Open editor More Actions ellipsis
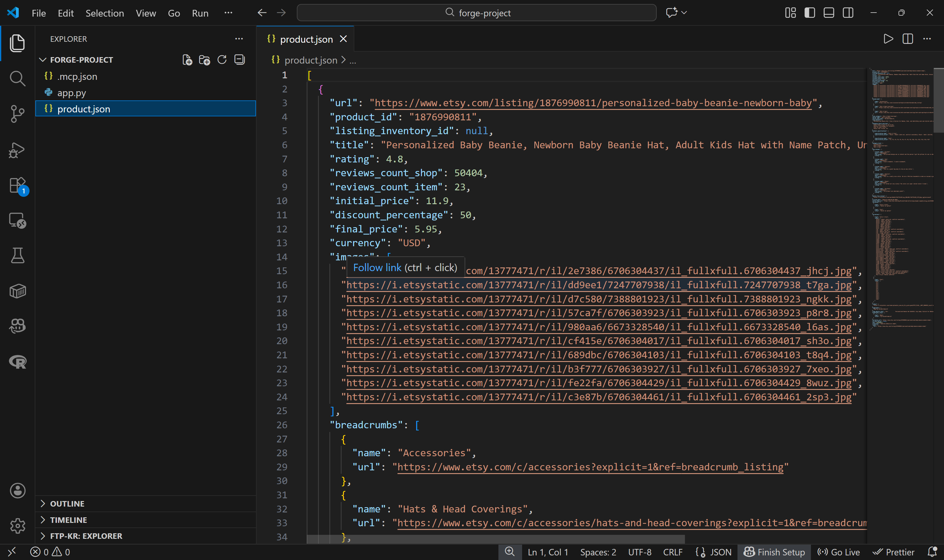944x560 pixels. 927,39
